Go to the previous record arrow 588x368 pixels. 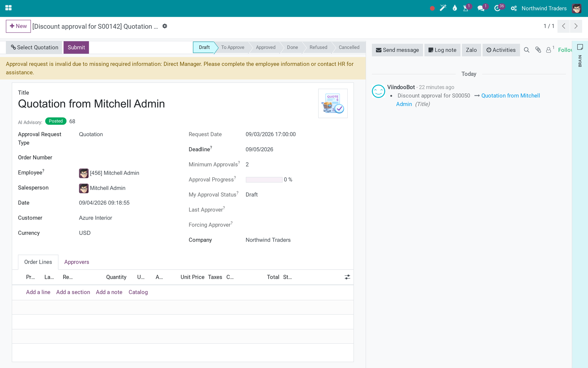[563, 26]
